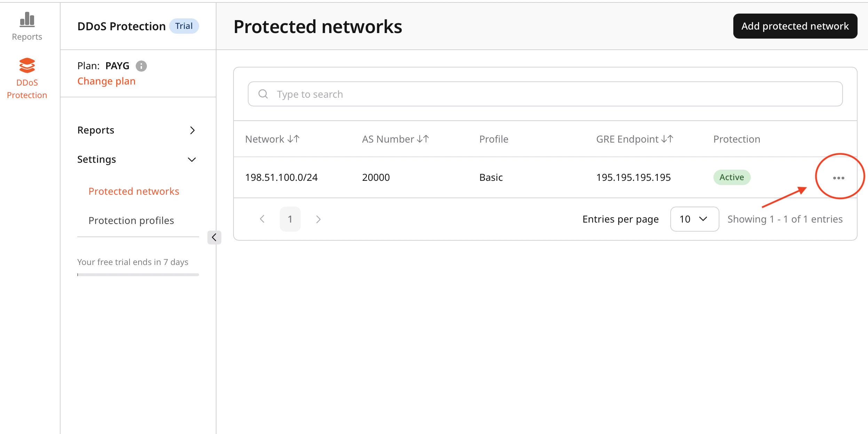The height and width of the screenshot is (434, 868).
Task: Click the previous page arrow in pagination
Action: [262, 219]
